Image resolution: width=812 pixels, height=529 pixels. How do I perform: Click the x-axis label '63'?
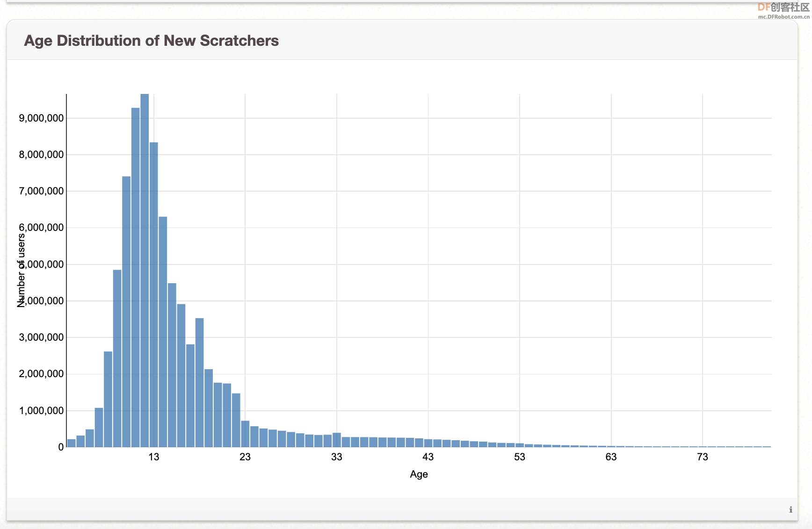[x=611, y=457]
